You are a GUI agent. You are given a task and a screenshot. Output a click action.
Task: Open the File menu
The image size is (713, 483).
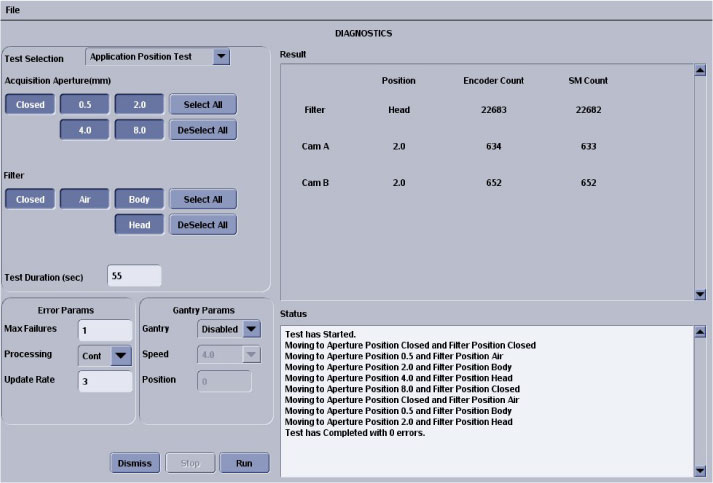point(12,9)
